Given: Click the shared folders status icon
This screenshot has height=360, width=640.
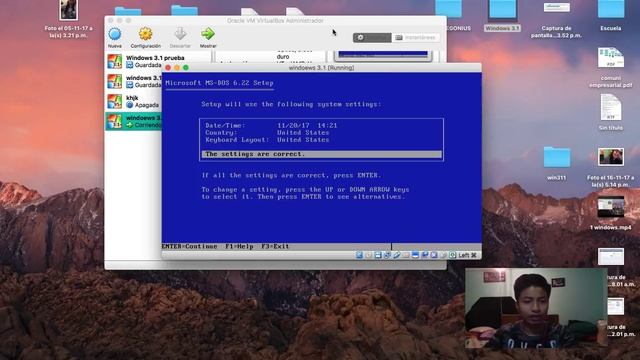Looking at the screenshot, I should click(x=406, y=255).
